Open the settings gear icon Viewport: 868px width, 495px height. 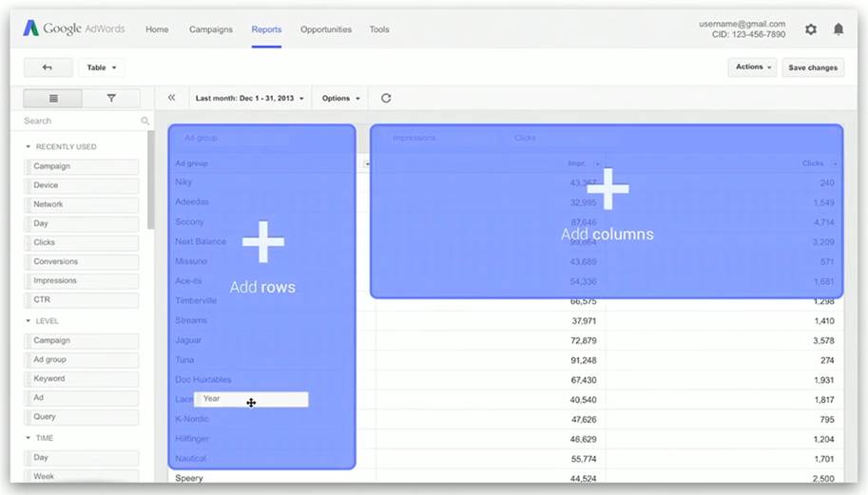pyautogui.click(x=810, y=29)
